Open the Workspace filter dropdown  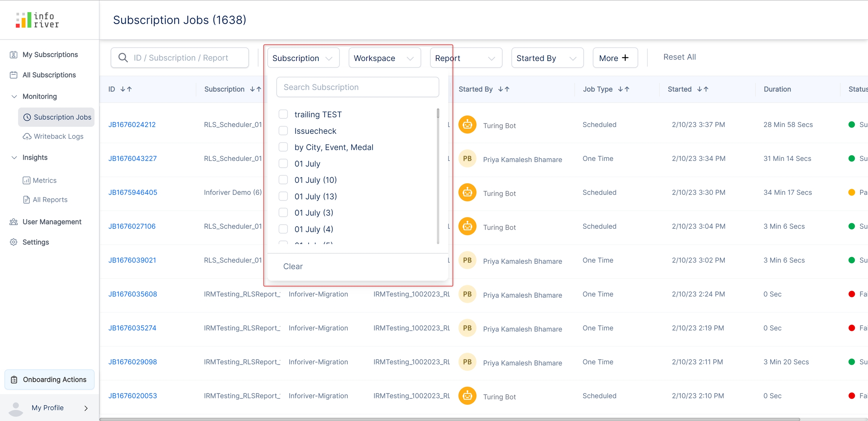(x=384, y=58)
